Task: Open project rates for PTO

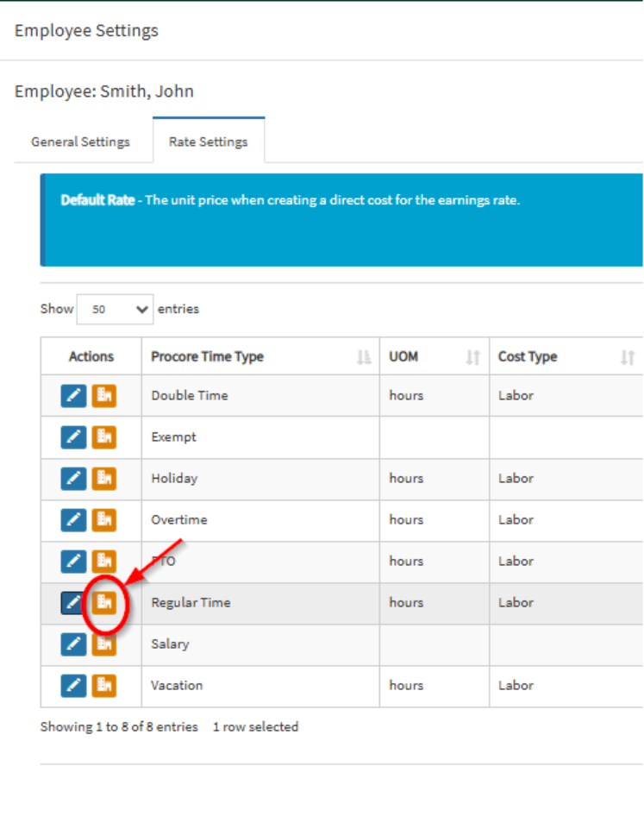Action: [103, 562]
